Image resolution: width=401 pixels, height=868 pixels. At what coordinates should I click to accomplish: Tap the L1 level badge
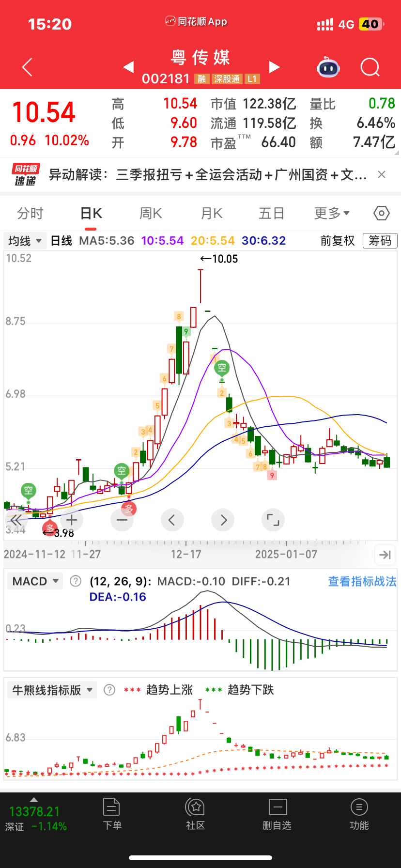(x=252, y=79)
